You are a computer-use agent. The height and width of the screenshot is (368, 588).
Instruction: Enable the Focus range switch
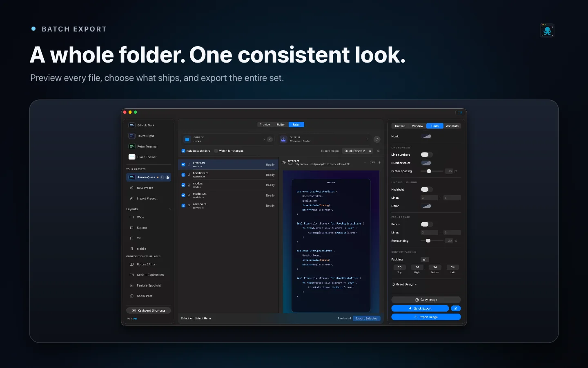(x=426, y=224)
